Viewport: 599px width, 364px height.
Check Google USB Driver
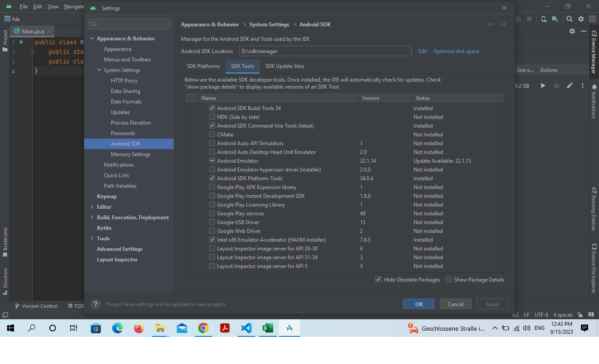click(212, 222)
